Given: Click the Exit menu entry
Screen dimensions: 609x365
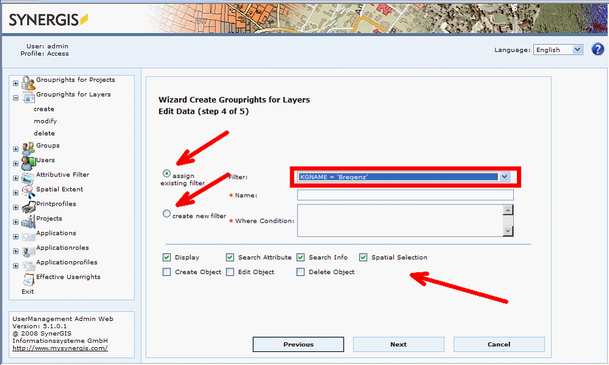Looking at the screenshot, I should tap(28, 291).
